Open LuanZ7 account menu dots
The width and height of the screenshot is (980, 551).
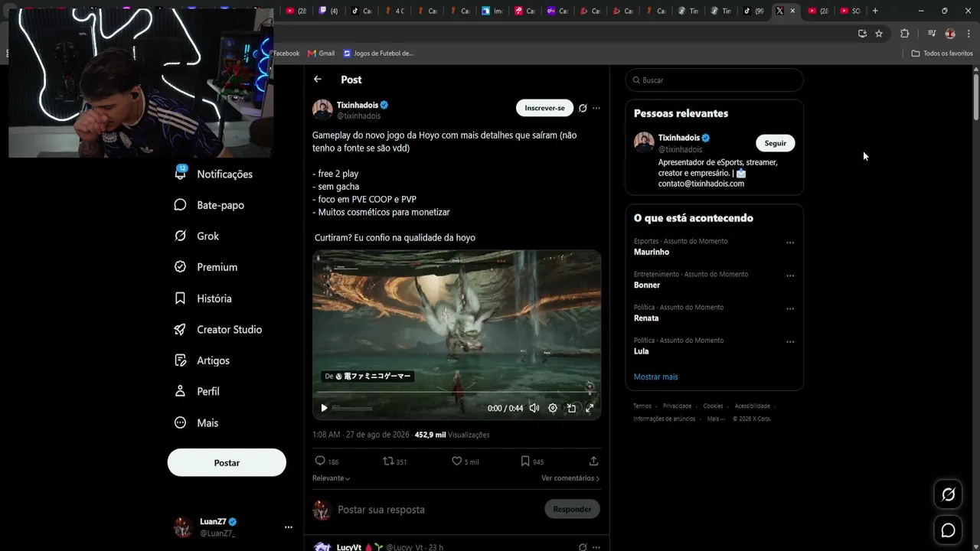[x=289, y=527]
